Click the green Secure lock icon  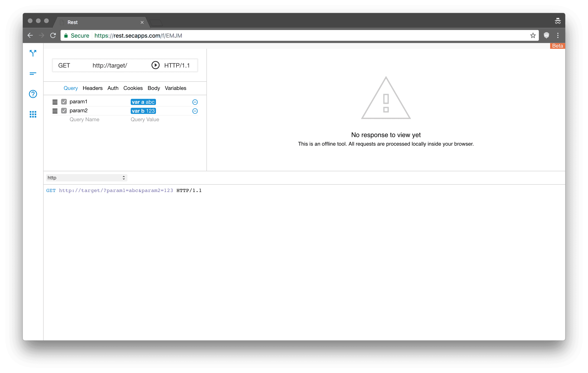click(x=66, y=36)
